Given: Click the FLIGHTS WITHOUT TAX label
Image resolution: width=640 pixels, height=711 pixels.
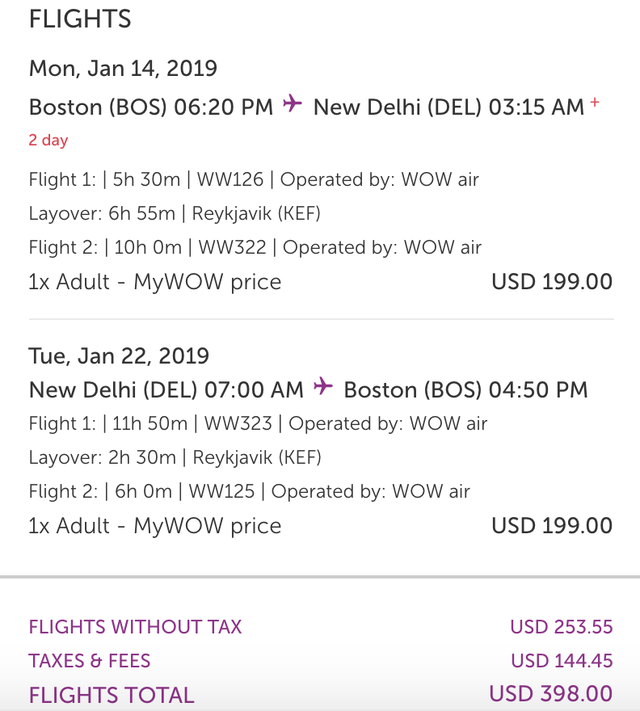Looking at the screenshot, I should pos(135,628).
